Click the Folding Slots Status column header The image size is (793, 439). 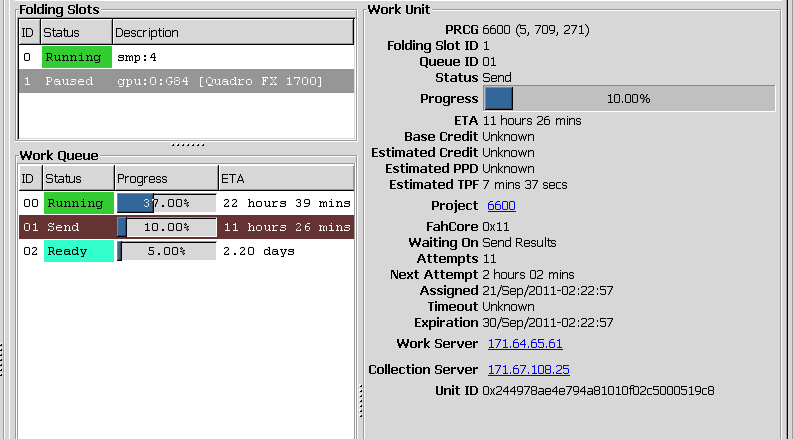coord(77,32)
